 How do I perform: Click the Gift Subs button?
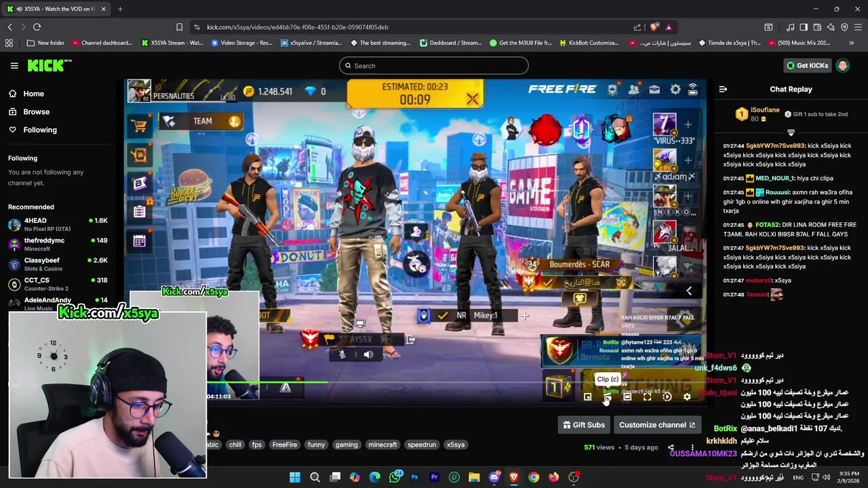point(584,425)
